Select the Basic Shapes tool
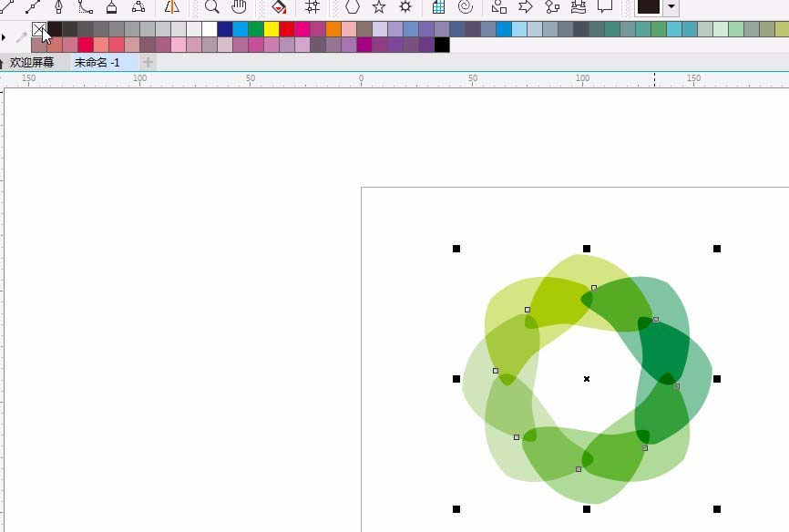Screen dimensions: 789x532 click(x=498, y=6)
